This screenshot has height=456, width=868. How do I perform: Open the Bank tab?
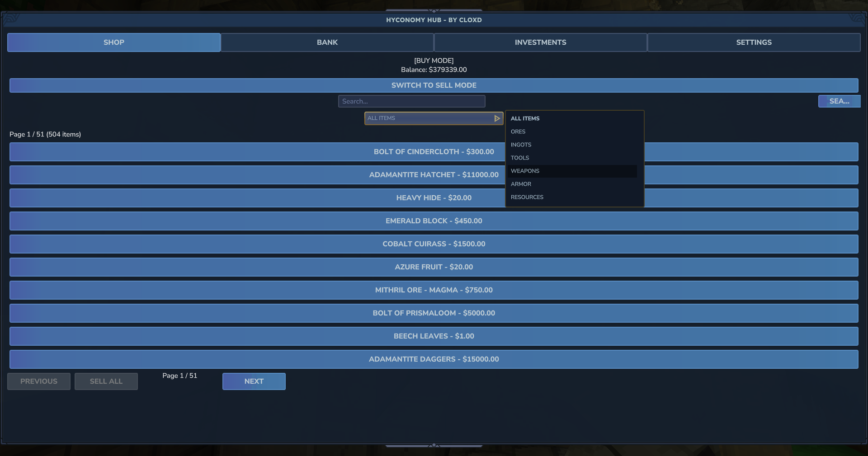click(x=327, y=42)
